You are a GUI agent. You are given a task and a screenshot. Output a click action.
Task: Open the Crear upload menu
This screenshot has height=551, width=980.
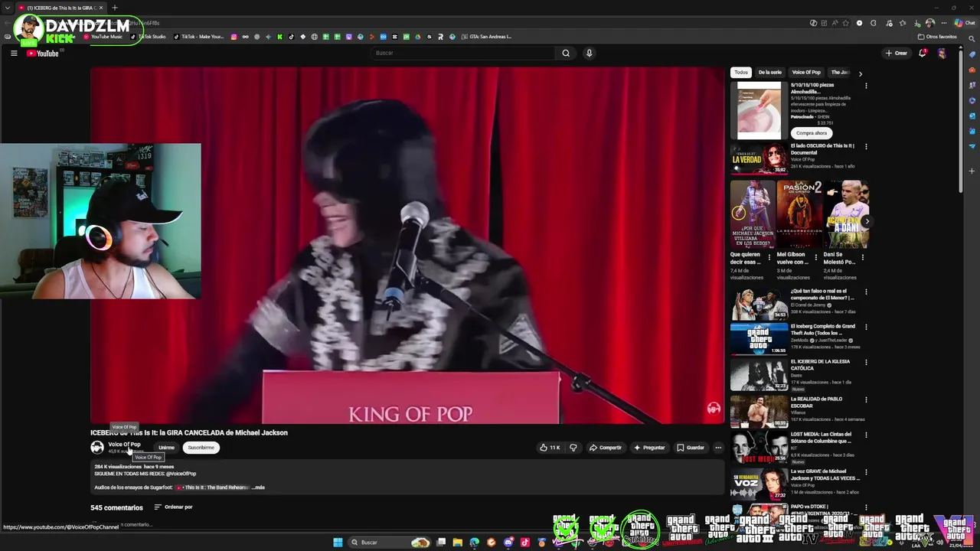click(x=896, y=53)
